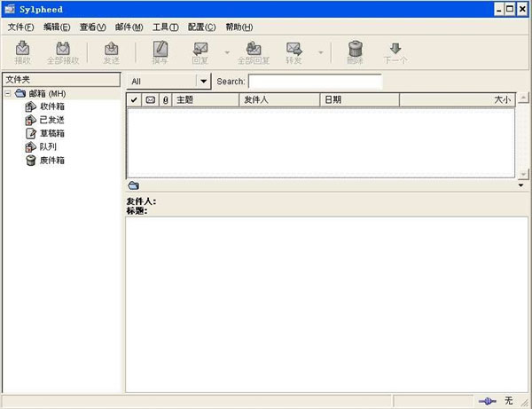Open the 编辑(E) menu
532x409 pixels.
pyautogui.click(x=57, y=28)
